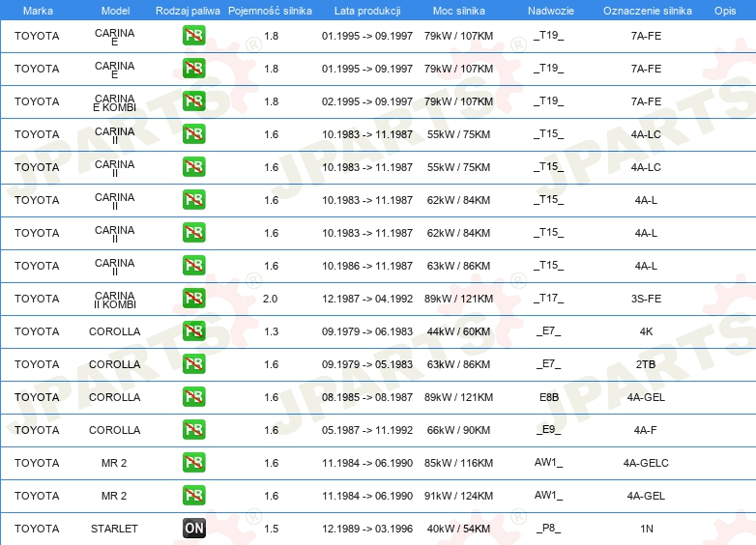Click the Nadwozie column header
Viewport: 756px width, 545px height.
tap(551, 11)
